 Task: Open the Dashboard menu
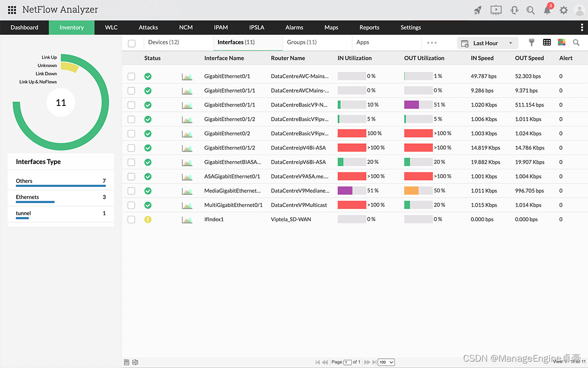coord(24,27)
